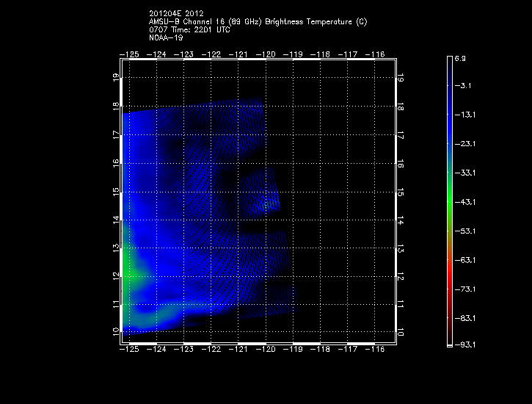Click the 'AMSU-B Channel 16 (89 GHz) Brightness Temperature' heading
This screenshot has height=404, width=532.
258,22
